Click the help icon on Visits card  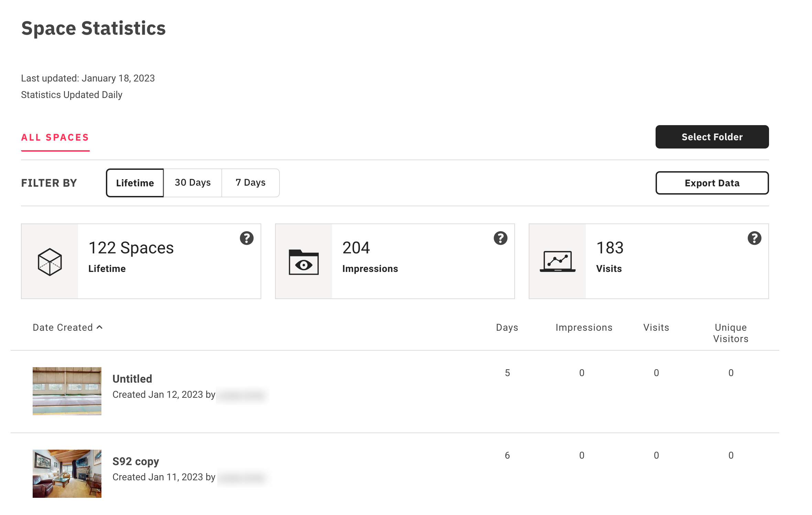click(754, 238)
